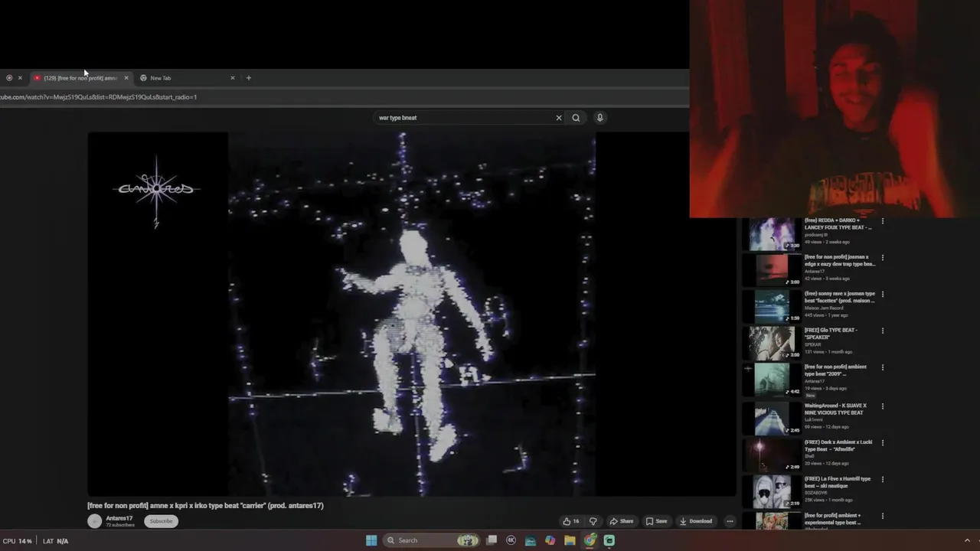Open options menu for REDDA + DARKO video
980x551 pixels.
click(883, 221)
